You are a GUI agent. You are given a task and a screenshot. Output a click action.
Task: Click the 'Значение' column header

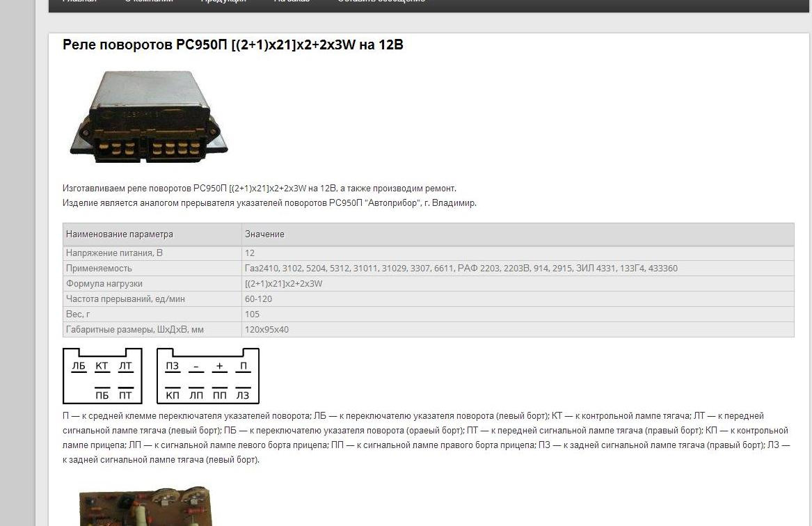click(264, 234)
